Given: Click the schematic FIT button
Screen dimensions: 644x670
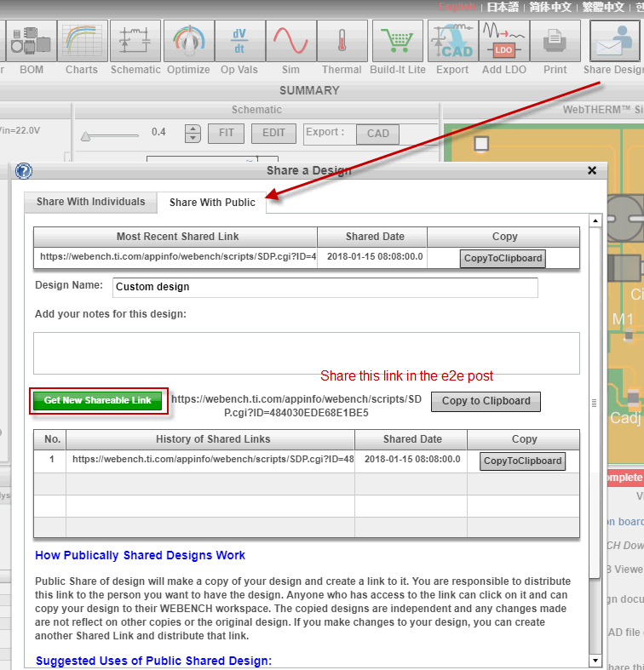Looking at the screenshot, I should click(x=227, y=134).
